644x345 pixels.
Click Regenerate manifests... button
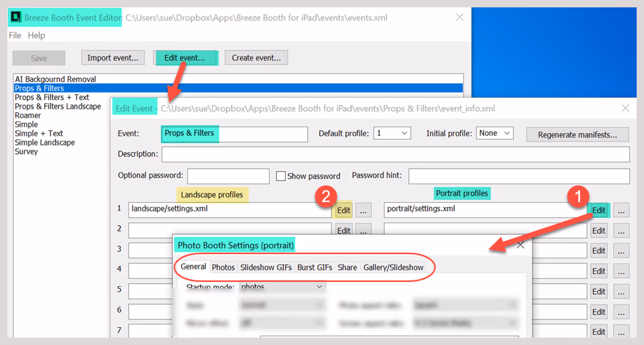(x=577, y=134)
